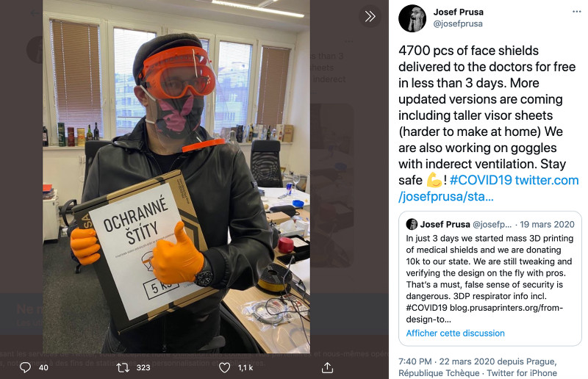Image resolution: width=588 pixels, height=379 pixels.
Task: Open the small avatar in quoted tweet
Action: pyautogui.click(x=412, y=224)
